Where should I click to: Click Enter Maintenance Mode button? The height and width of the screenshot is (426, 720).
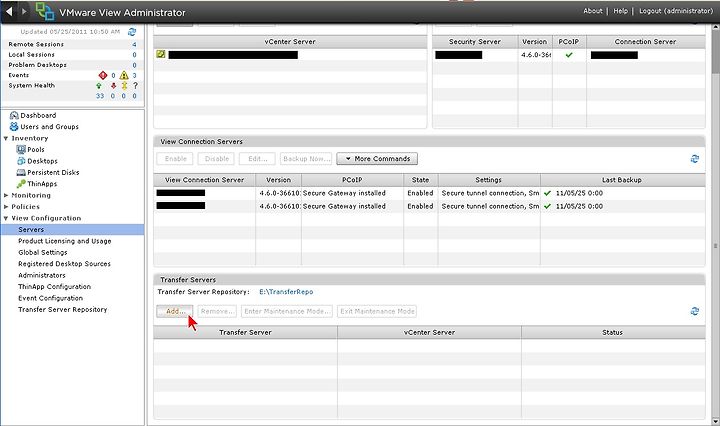[287, 311]
